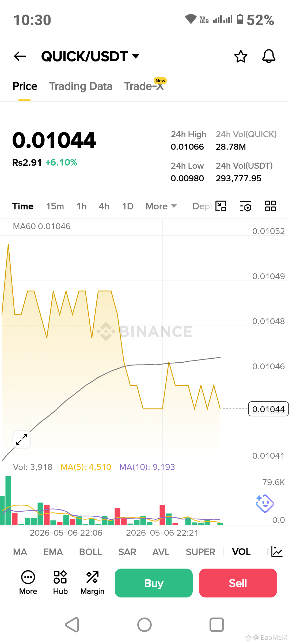The height and width of the screenshot is (644, 289).
Task: Tap the green Buy button
Action: pyautogui.click(x=154, y=583)
